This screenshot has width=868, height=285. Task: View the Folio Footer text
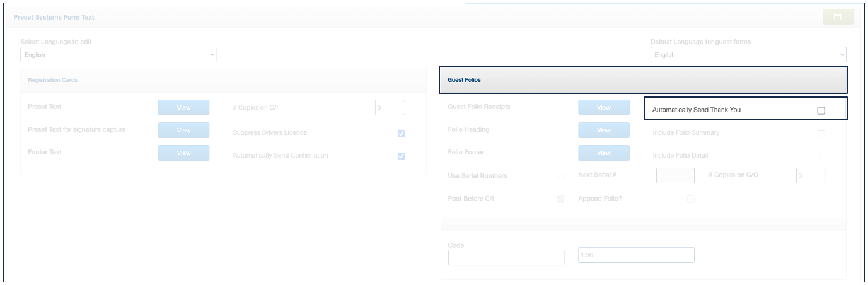click(603, 153)
